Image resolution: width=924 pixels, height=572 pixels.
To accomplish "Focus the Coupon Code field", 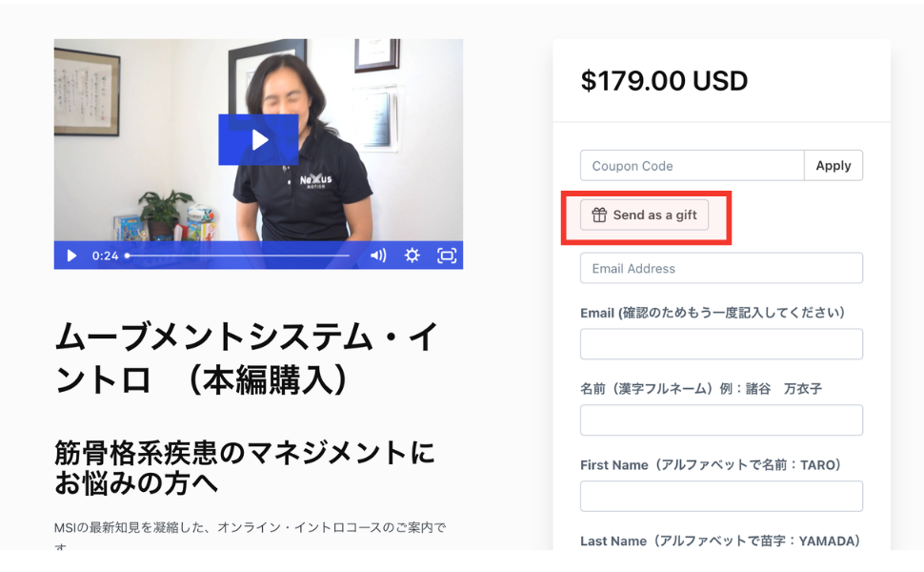I will pos(693,166).
